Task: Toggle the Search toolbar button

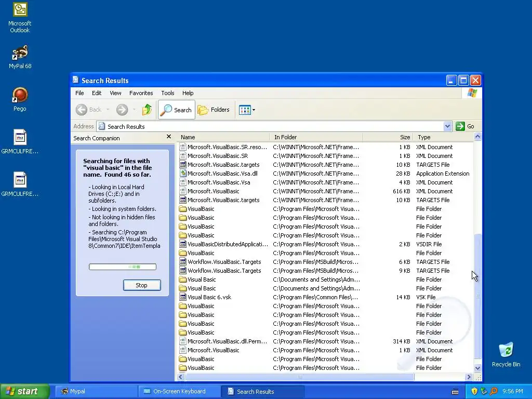Action: click(x=177, y=110)
